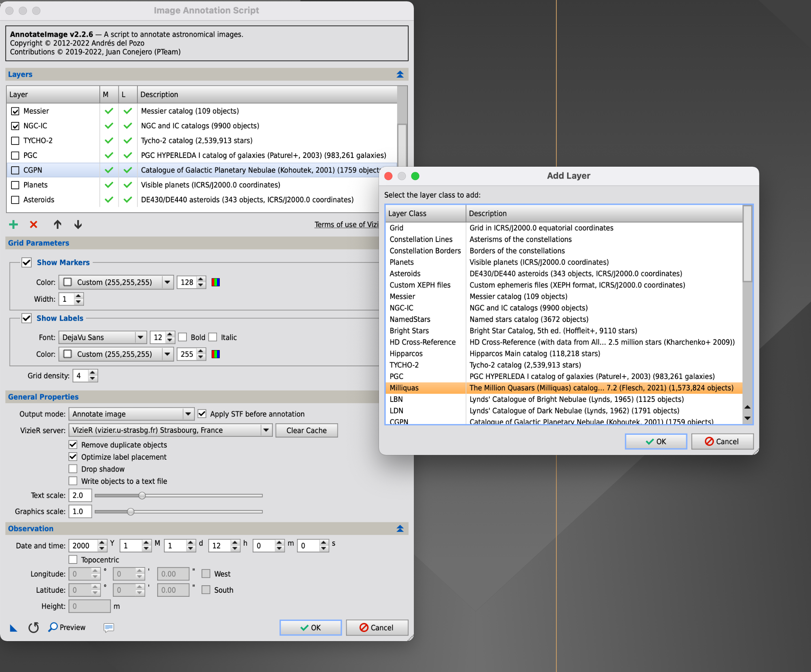The image size is (811, 672).
Task: Close the Add Layer dialog with red button
Action: click(388, 176)
